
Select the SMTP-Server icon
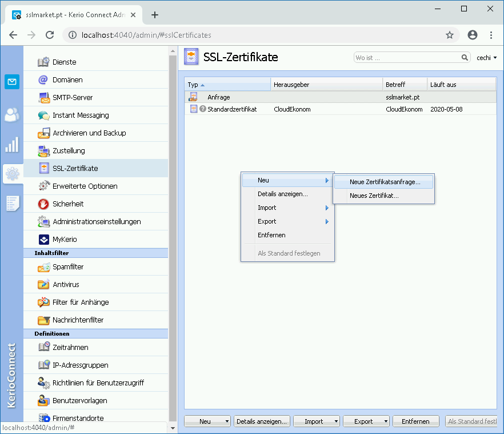43,97
